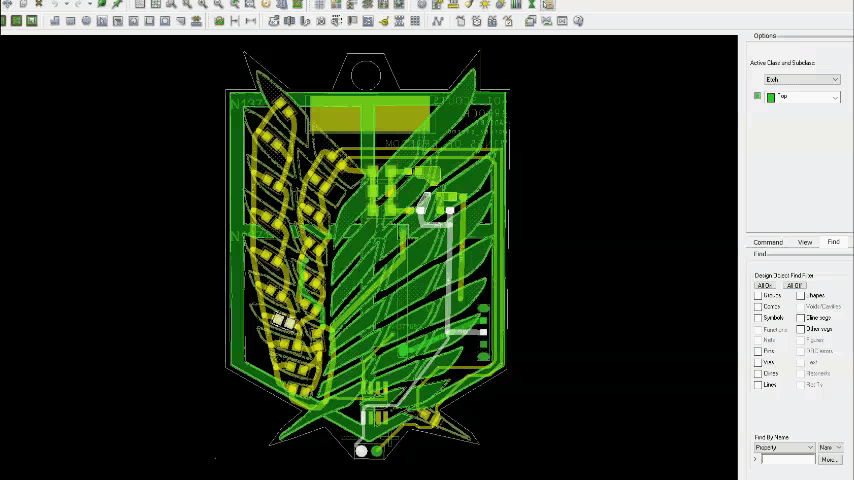Select the rectangle shape tool
Screen dimensions: 854x480
70,21
